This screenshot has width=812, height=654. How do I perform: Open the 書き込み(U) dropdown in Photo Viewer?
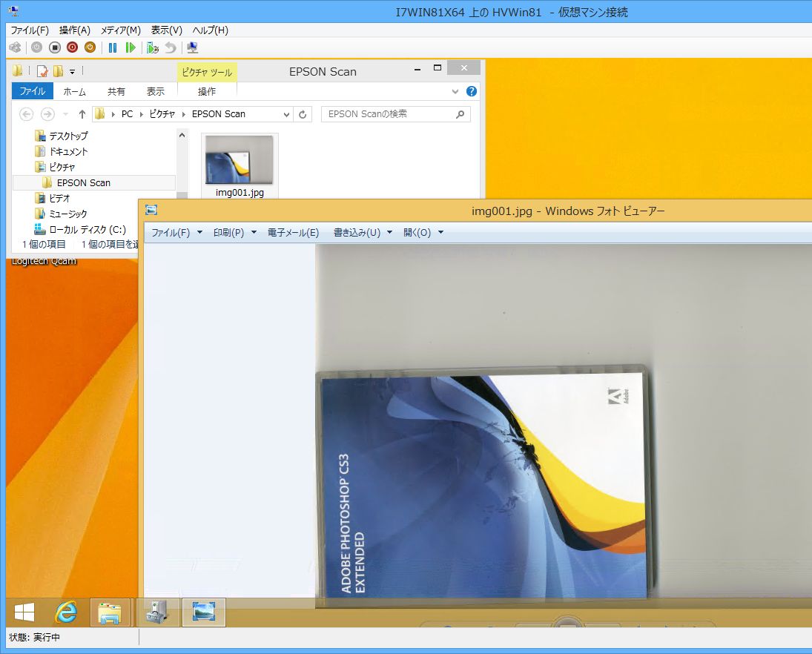[363, 233]
